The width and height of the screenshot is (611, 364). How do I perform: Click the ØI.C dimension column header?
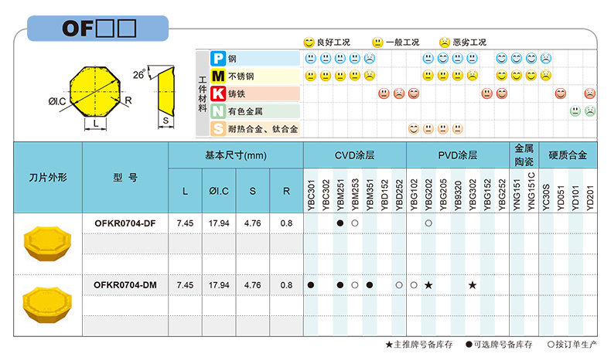click(x=219, y=191)
